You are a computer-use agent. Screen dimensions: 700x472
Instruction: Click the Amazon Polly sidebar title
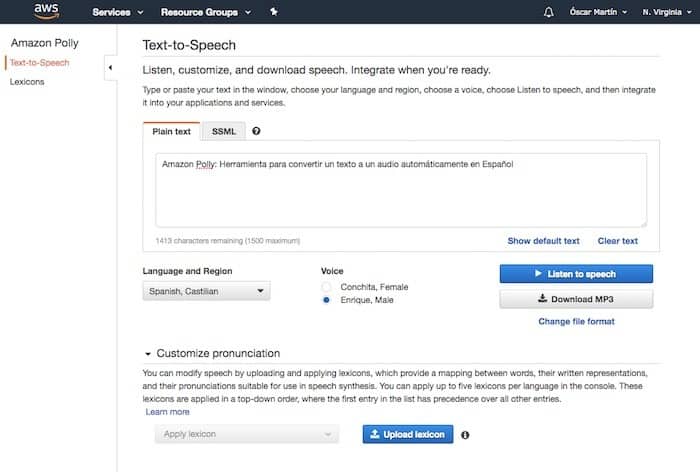coord(45,43)
